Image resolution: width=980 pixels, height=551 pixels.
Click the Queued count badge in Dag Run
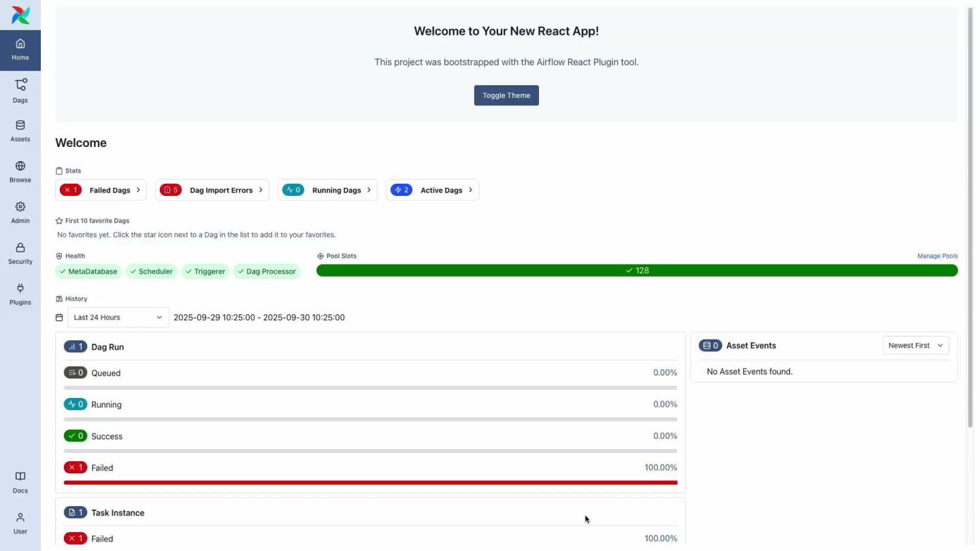76,373
